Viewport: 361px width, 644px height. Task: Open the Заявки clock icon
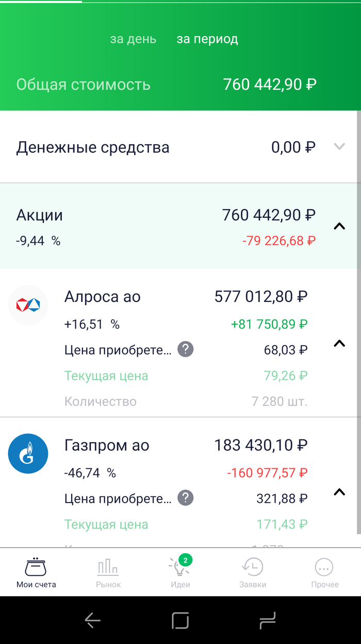coord(253,567)
